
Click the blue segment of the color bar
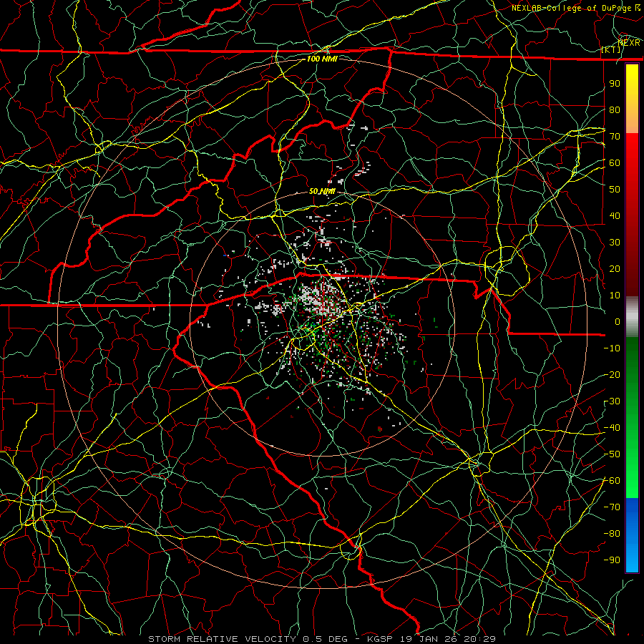(x=632, y=534)
